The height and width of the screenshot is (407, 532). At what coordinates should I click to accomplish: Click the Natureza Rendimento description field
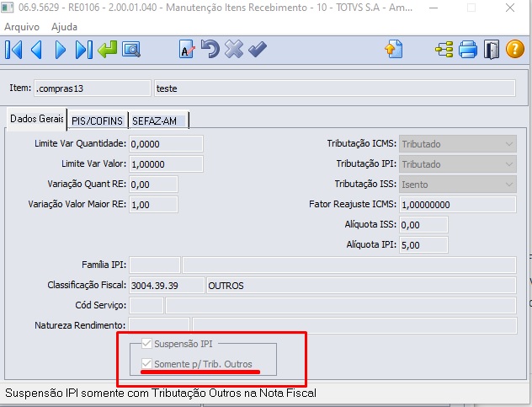[x=354, y=325]
